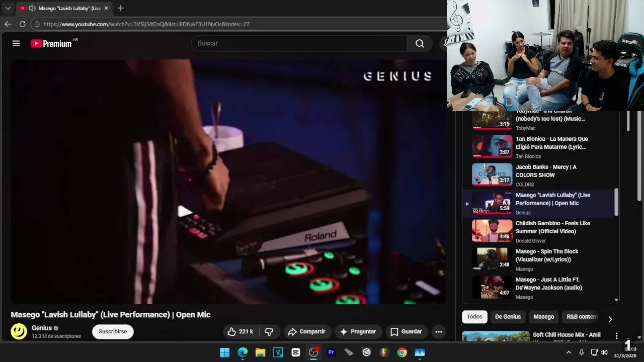Open the blue waveform app in taskbar

pos(420,352)
